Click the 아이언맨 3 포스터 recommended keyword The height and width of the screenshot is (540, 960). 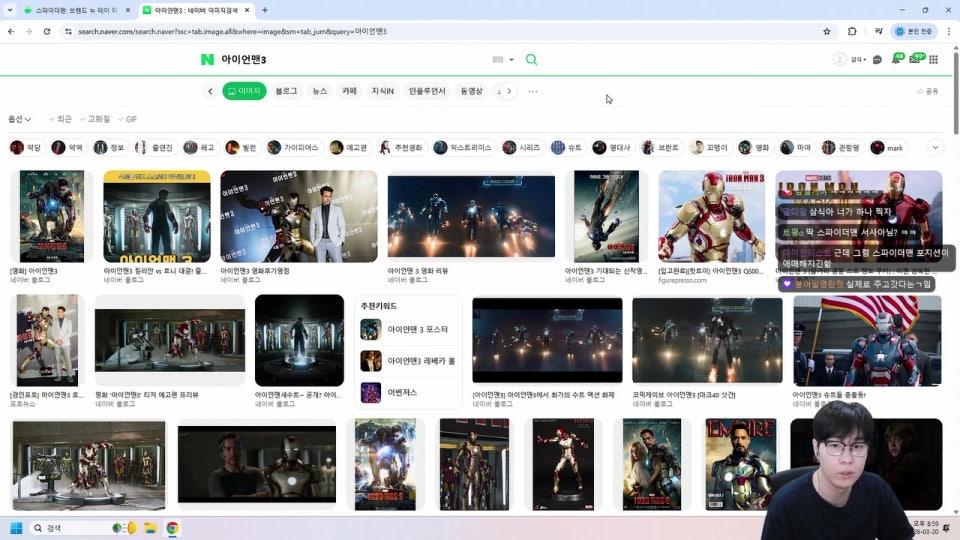pos(417,329)
